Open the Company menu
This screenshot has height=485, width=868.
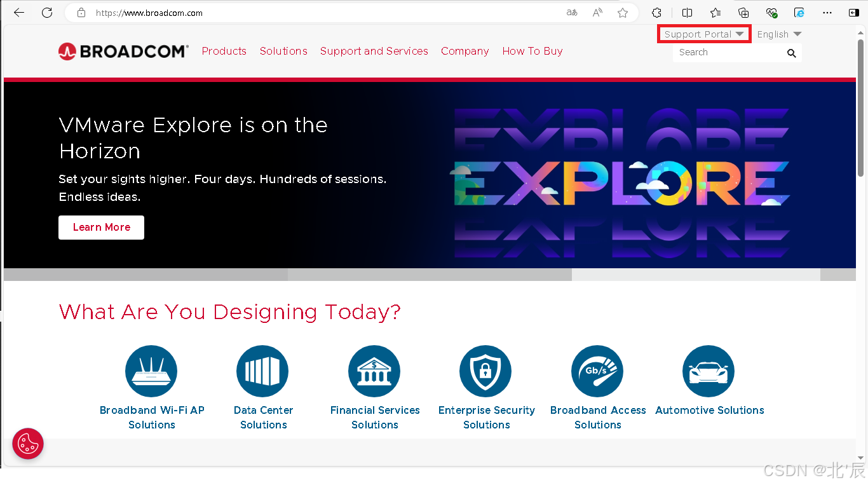(465, 51)
